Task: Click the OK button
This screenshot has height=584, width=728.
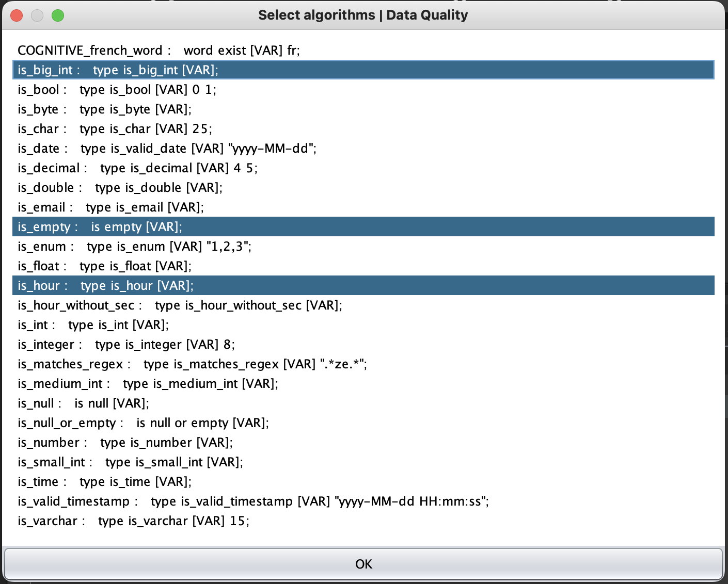Action: click(x=363, y=564)
